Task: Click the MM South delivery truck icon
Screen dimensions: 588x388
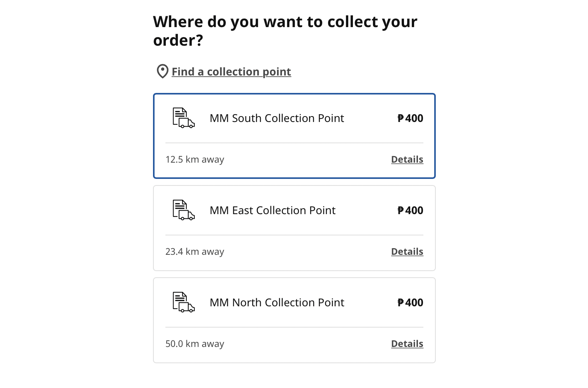Action: pyautogui.click(x=184, y=118)
